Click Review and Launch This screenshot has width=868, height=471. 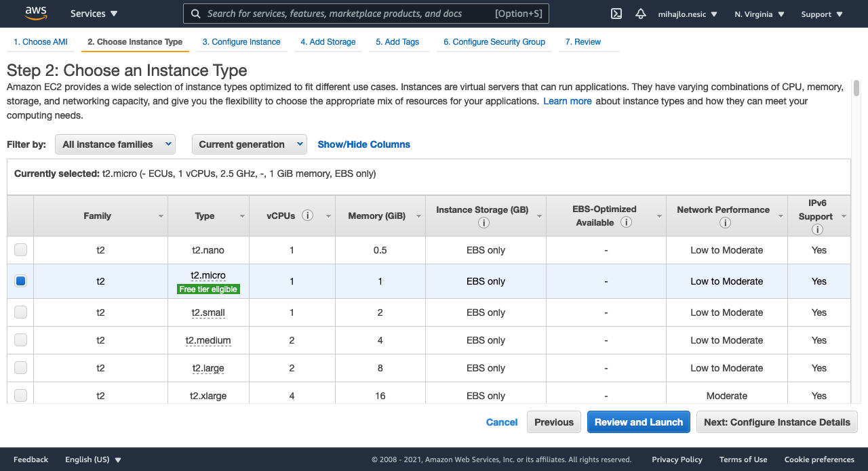[x=639, y=422]
